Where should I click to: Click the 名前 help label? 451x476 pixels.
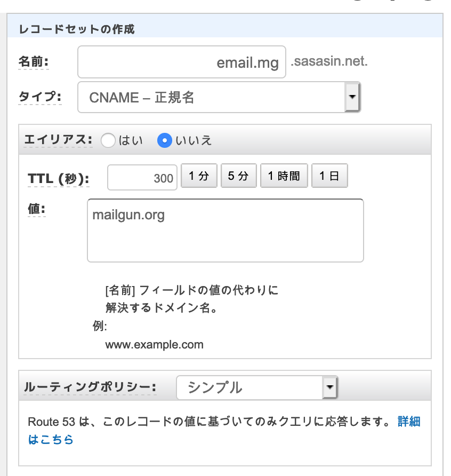(x=33, y=61)
